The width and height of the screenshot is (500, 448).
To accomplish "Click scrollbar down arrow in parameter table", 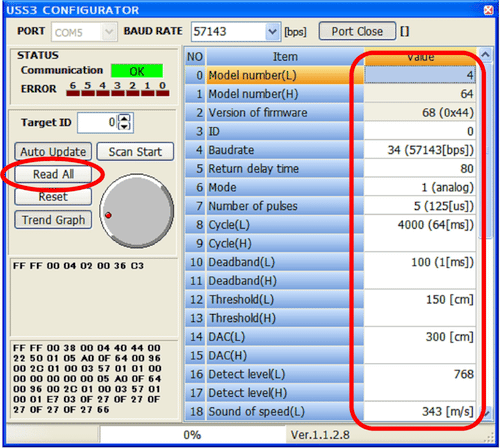I will (x=486, y=413).
